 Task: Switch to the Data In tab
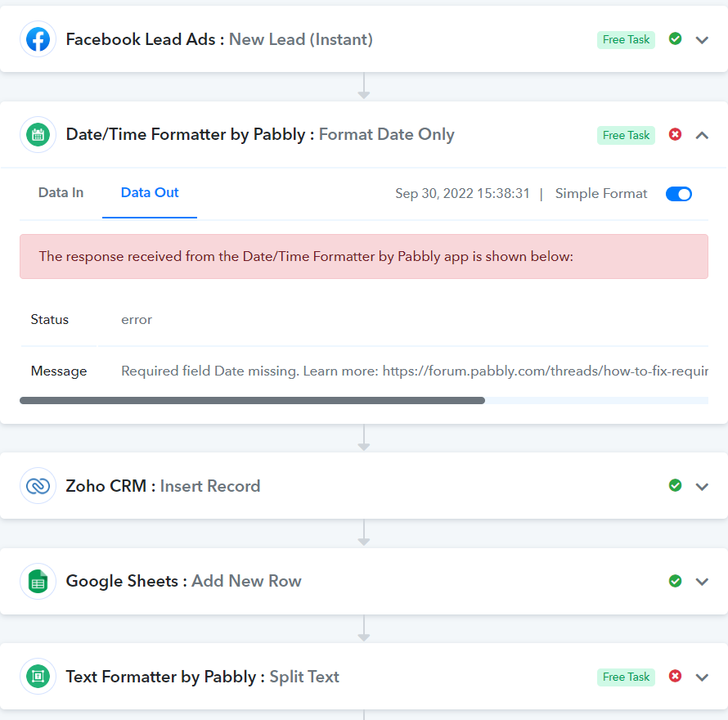click(x=61, y=193)
